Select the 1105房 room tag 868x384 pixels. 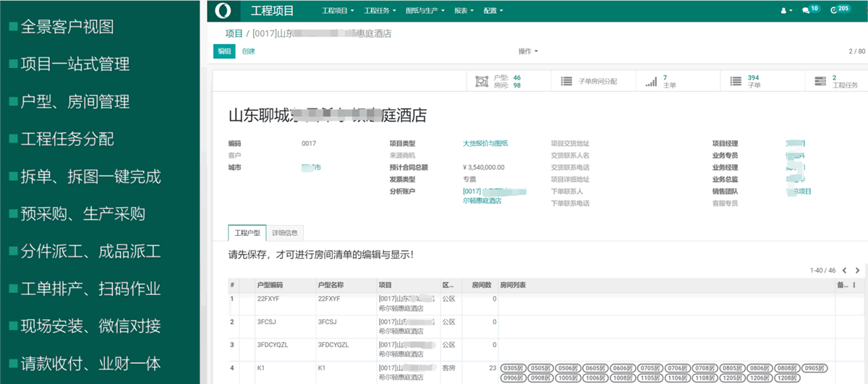click(x=650, y=377)
